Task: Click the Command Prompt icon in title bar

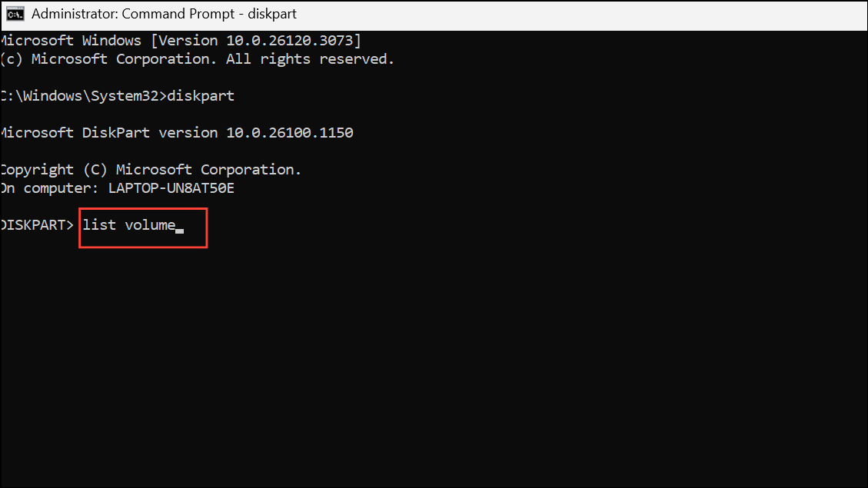Action: pos(15,14)
